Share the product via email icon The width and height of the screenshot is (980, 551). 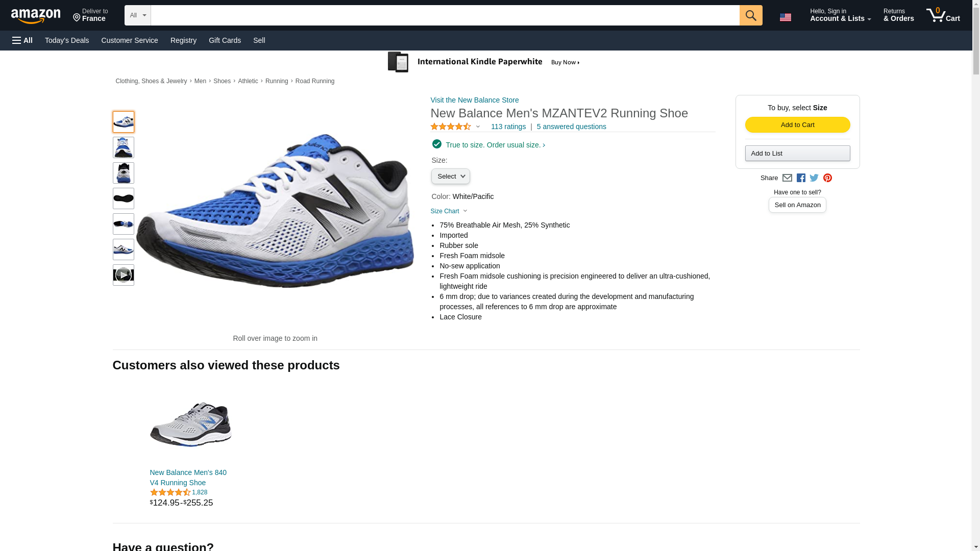[x=787, y=178]
